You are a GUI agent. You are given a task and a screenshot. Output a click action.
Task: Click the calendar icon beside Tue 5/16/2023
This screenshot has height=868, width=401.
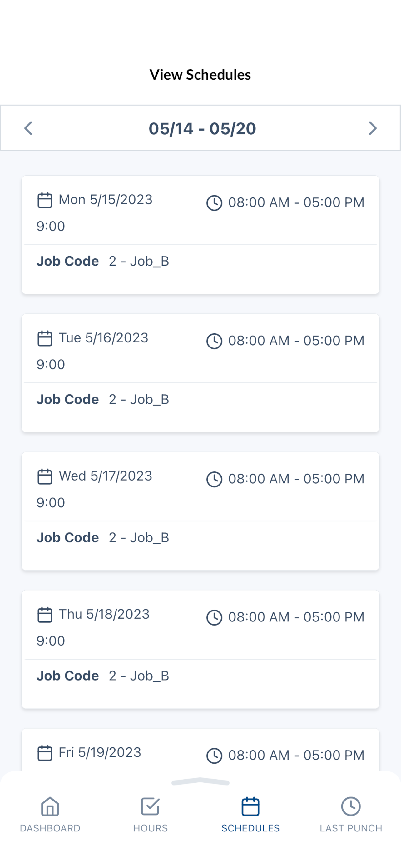coord(44,338)
